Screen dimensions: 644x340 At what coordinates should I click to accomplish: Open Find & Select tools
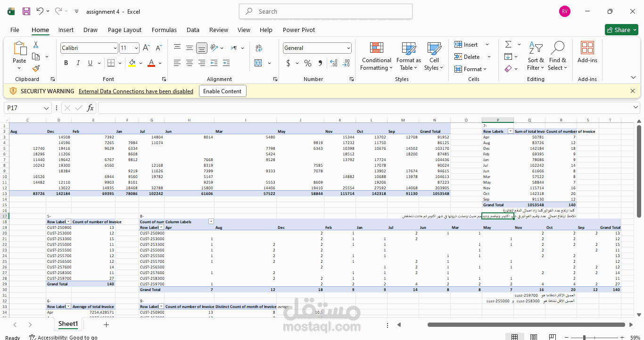click(x=558, y=57)
